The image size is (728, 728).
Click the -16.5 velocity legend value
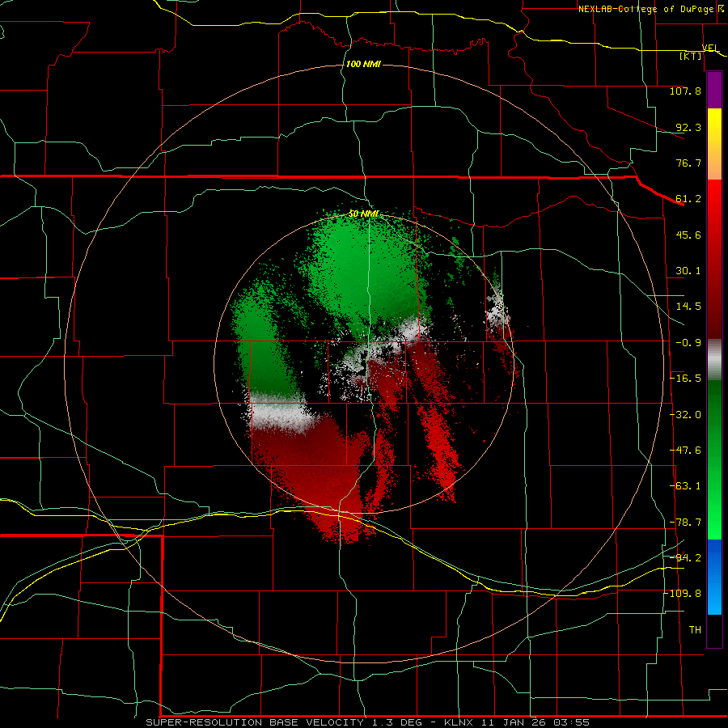coord(685,379)
